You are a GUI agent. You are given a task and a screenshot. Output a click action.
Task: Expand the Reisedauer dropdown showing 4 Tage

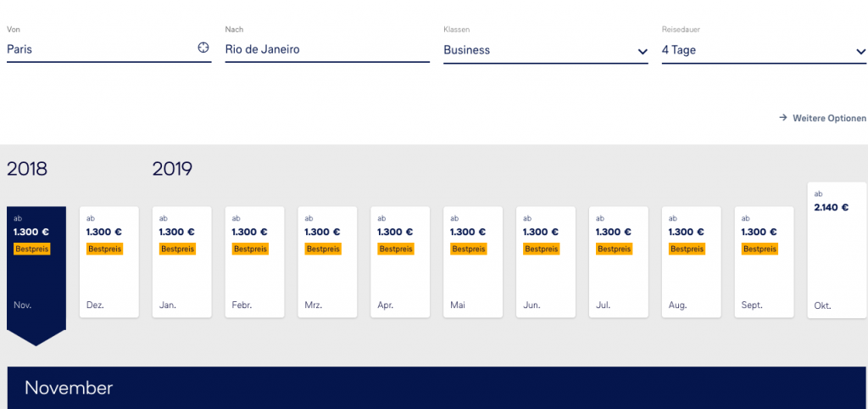coord(764,50)
